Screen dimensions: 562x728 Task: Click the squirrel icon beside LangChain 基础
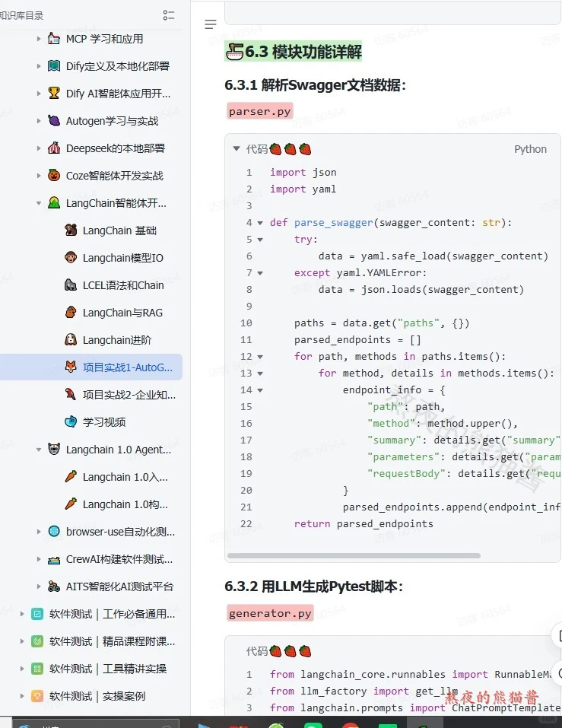(x=71, y=230)
